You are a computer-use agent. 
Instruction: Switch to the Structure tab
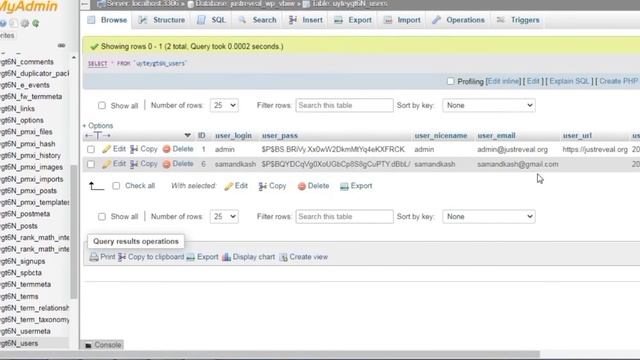pos(162,20)
